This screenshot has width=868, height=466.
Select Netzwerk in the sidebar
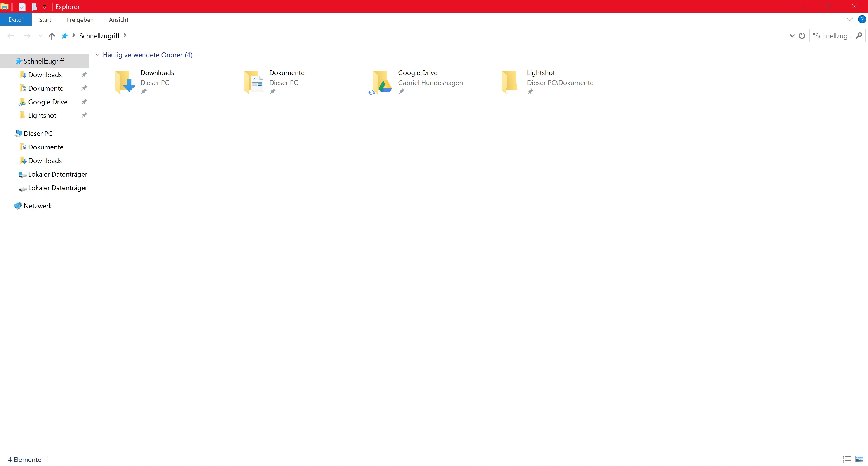(x=37, y=206)
